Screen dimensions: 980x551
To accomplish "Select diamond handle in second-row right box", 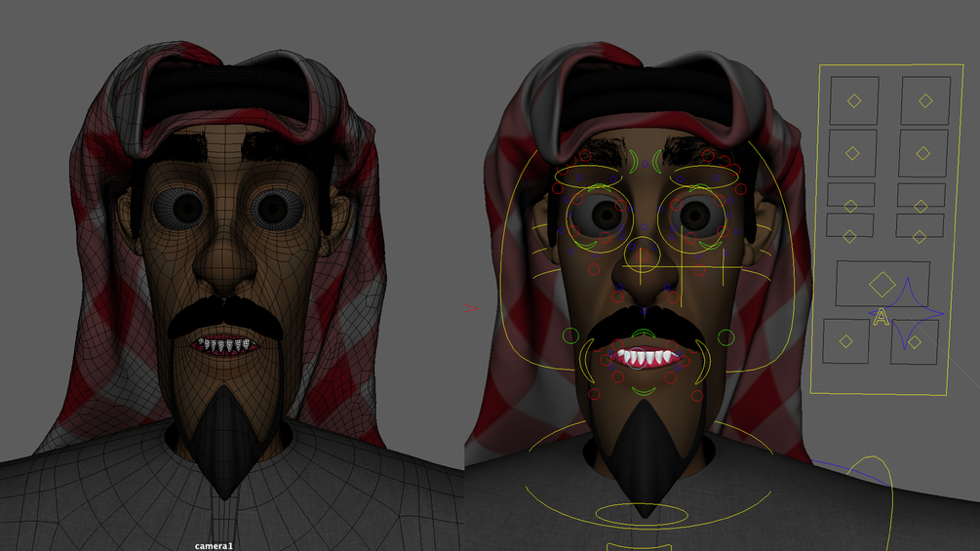I will tap(923, 153).
